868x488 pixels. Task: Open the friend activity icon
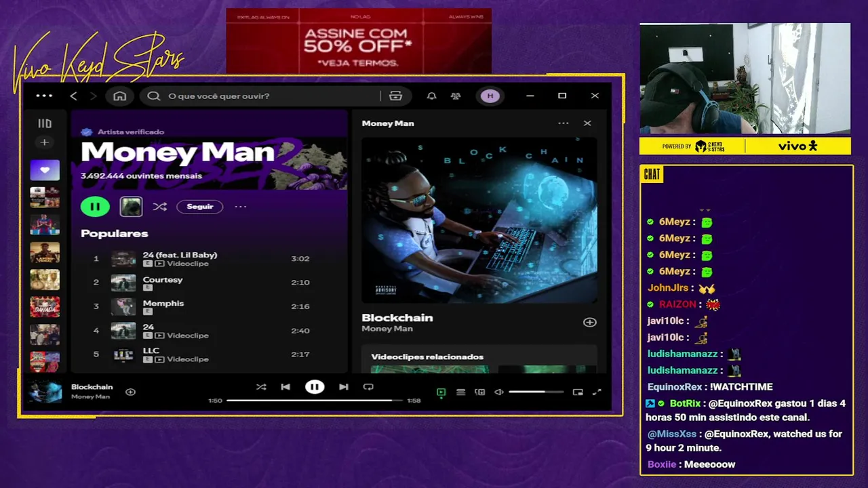456,96
